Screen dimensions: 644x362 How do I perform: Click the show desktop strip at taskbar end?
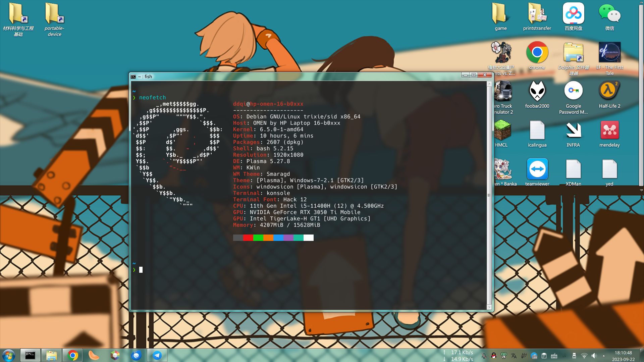[641, 355]
